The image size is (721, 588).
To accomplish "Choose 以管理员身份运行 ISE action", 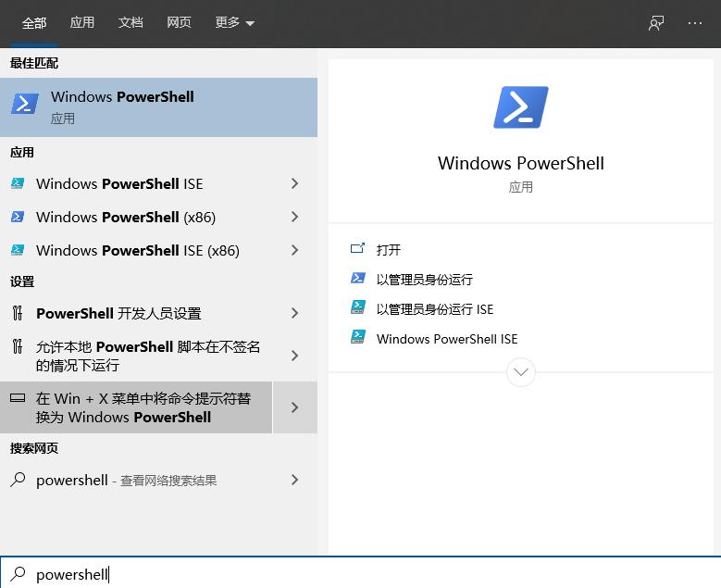I will tap(434, 309).
